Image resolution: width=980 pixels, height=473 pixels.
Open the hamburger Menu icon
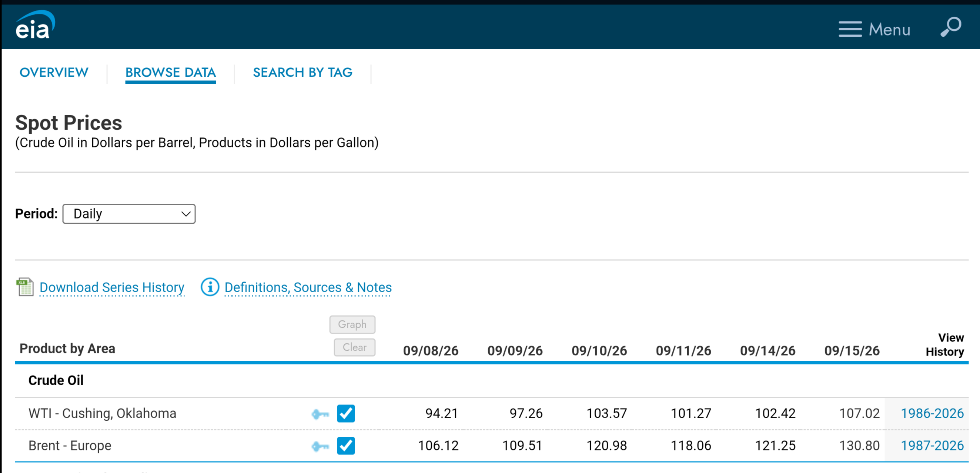[x=850, y=29]
